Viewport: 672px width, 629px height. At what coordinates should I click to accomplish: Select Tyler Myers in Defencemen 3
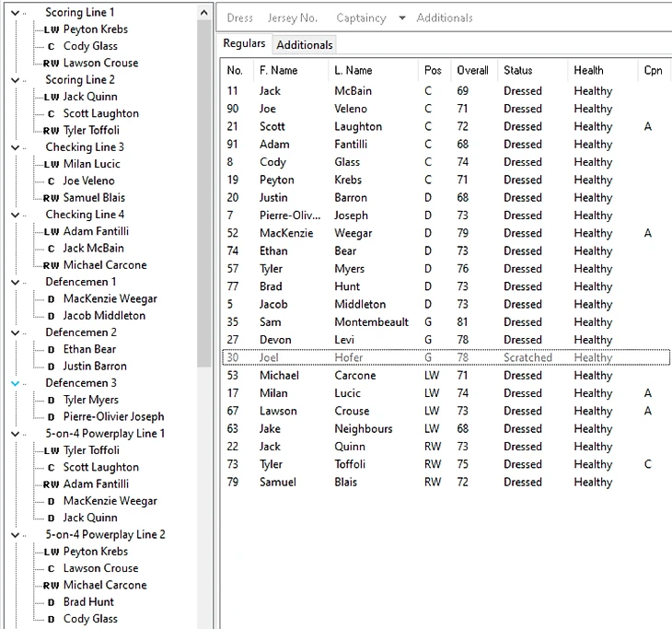tap(91, 400)
